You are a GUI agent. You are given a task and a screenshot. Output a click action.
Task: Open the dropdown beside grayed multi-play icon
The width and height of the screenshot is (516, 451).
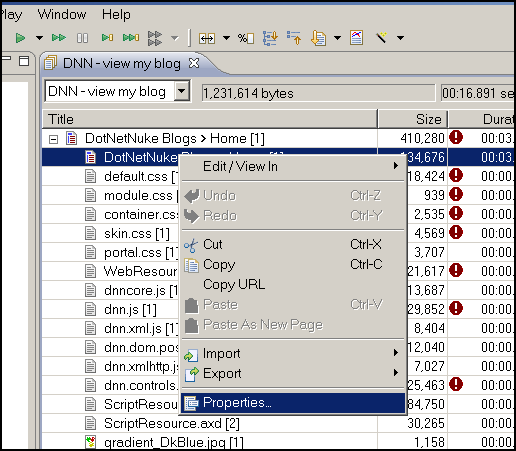point(175,38)
